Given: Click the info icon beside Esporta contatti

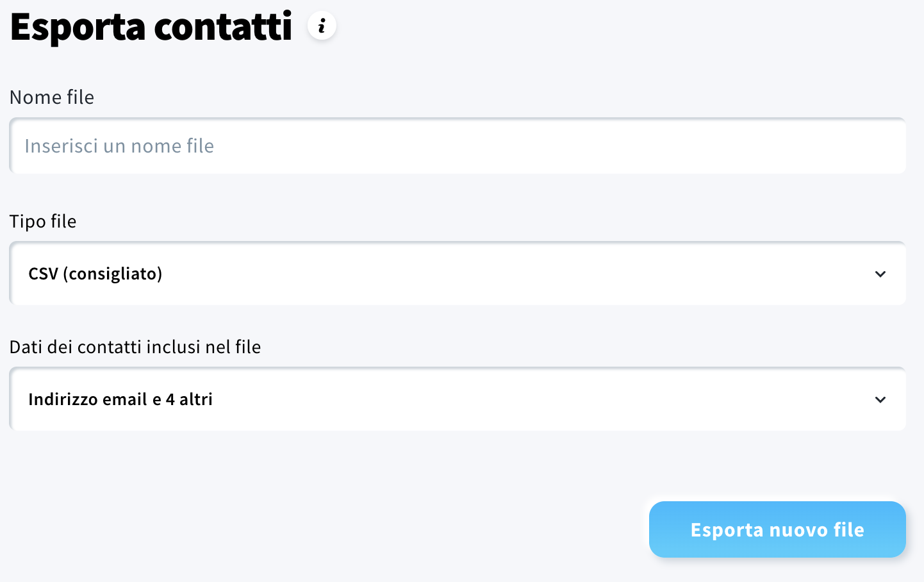Looking at the screenshot, I should click(322, 26).
